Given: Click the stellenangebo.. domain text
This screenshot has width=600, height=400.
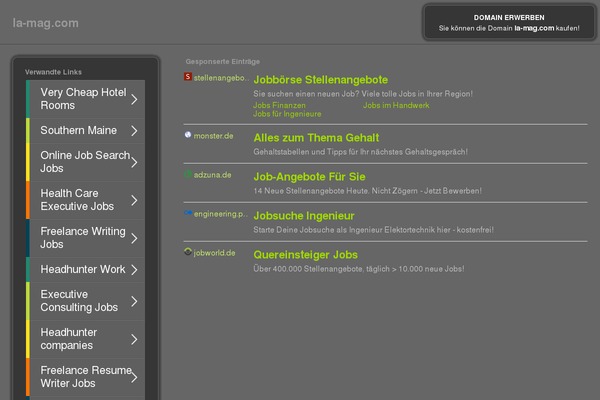Looking at the screenshot, I should click(221, 78).
